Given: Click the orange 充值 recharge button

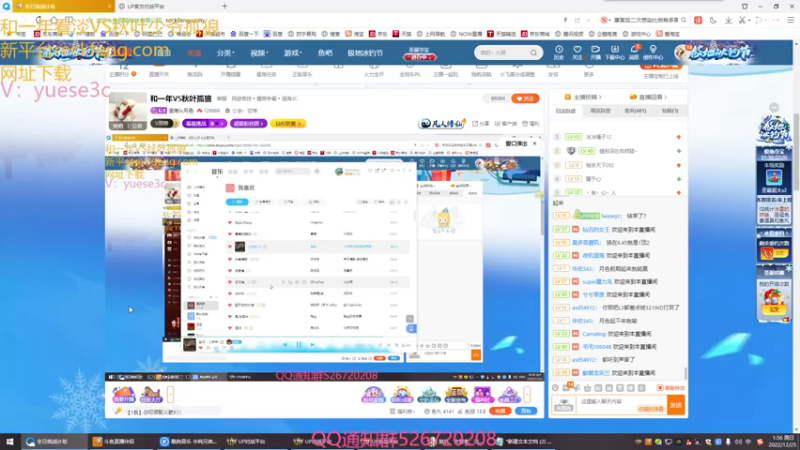Looking at the screenshot, I should coord(500,411).
